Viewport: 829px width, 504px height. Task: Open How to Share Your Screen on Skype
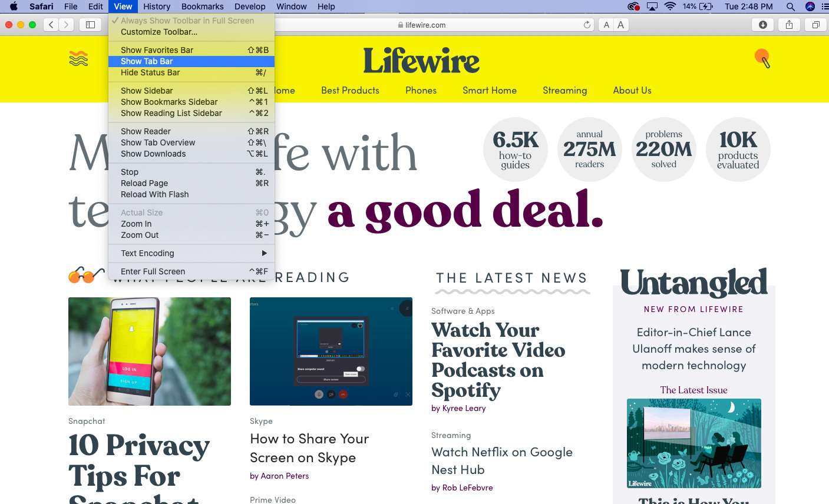(x=309, y=448)
